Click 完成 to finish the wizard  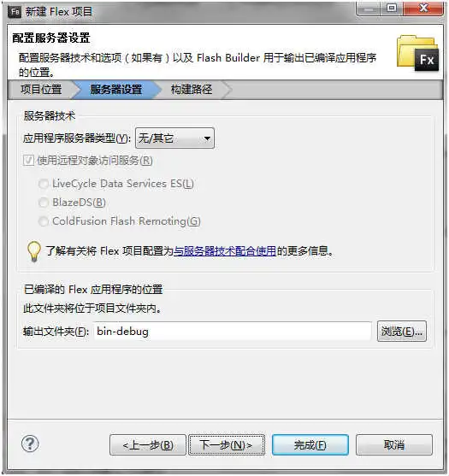click(x=310, y=445)
